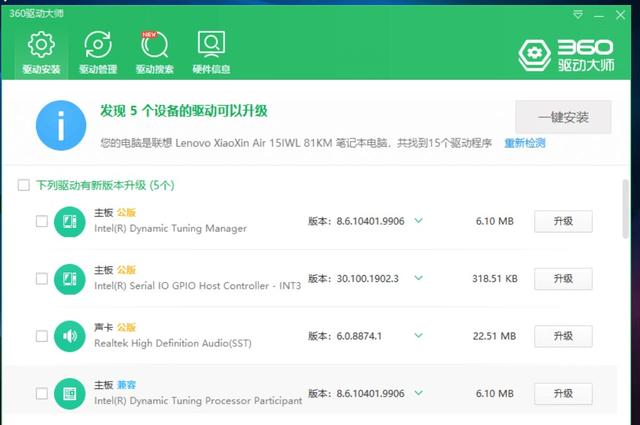Screen dimensions: 640x425
Task: Close the 360驱动大师 window
Action: [620, 16]
